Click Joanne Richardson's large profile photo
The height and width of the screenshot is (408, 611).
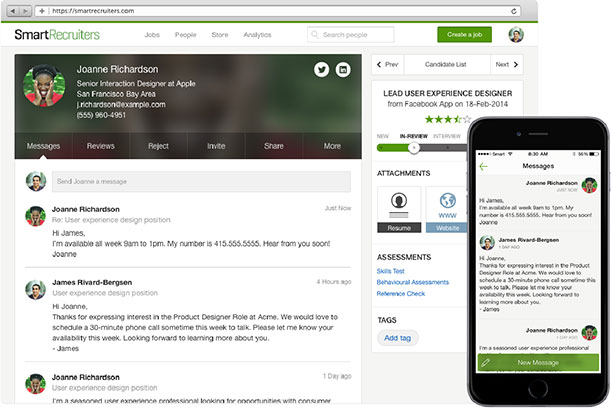pyautogui.click(x=44, y=85)
